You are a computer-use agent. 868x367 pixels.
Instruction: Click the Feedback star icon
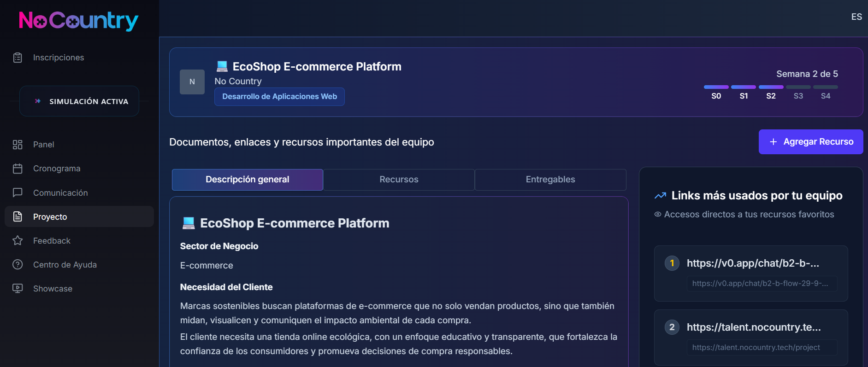(18, 240)
